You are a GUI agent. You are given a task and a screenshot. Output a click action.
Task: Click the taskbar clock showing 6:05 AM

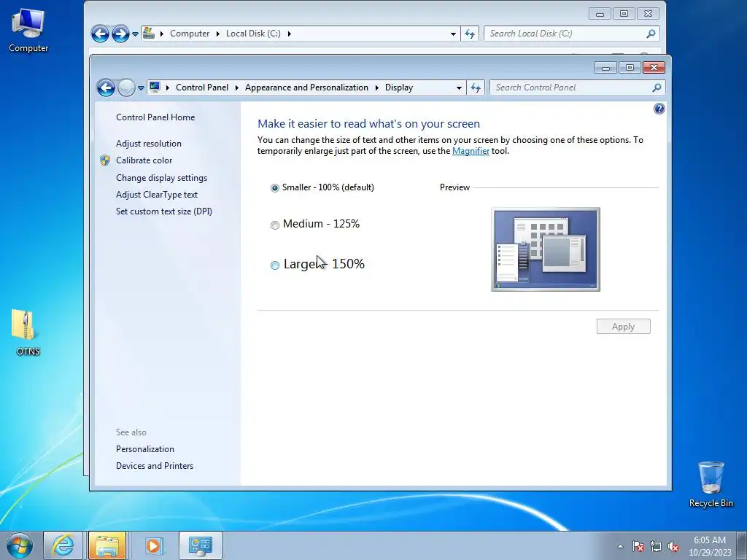point(709,546)
